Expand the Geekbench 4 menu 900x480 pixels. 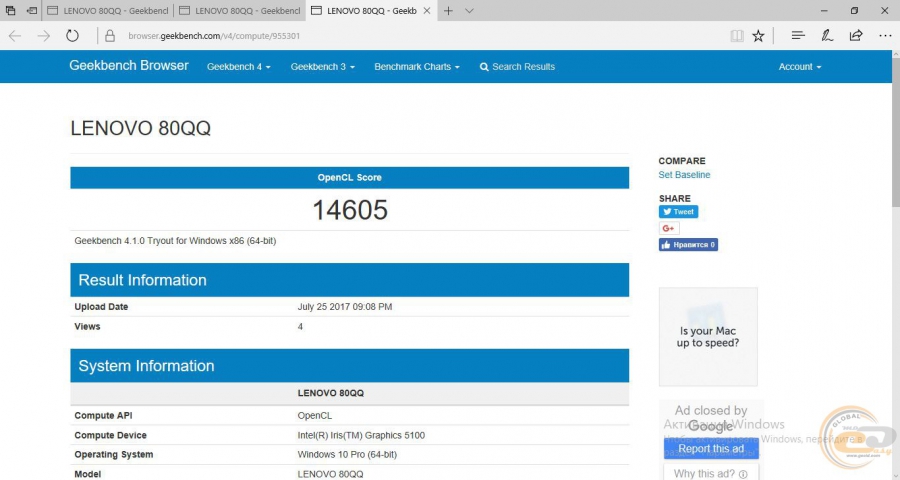238,67
